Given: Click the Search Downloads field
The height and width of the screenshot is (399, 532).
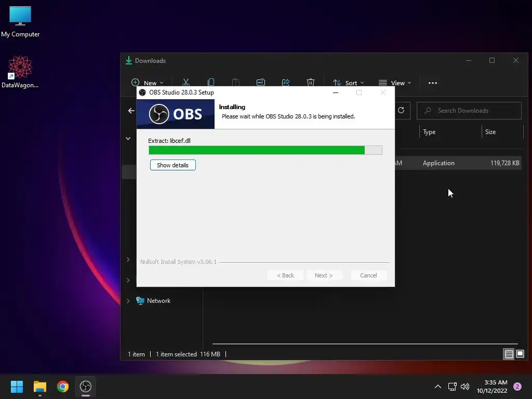Looking at the screenshot, I should (x=469, y=111).
